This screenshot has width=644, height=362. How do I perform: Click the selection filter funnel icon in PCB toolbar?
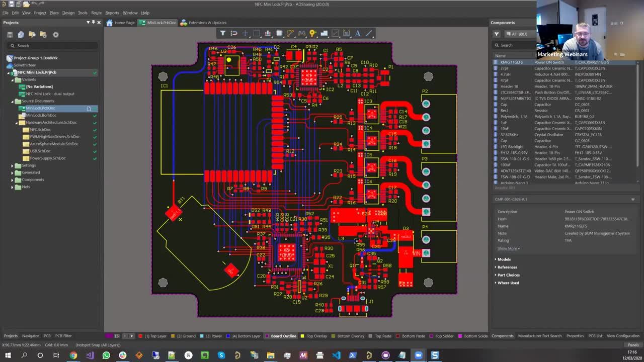tap(223, 33)
